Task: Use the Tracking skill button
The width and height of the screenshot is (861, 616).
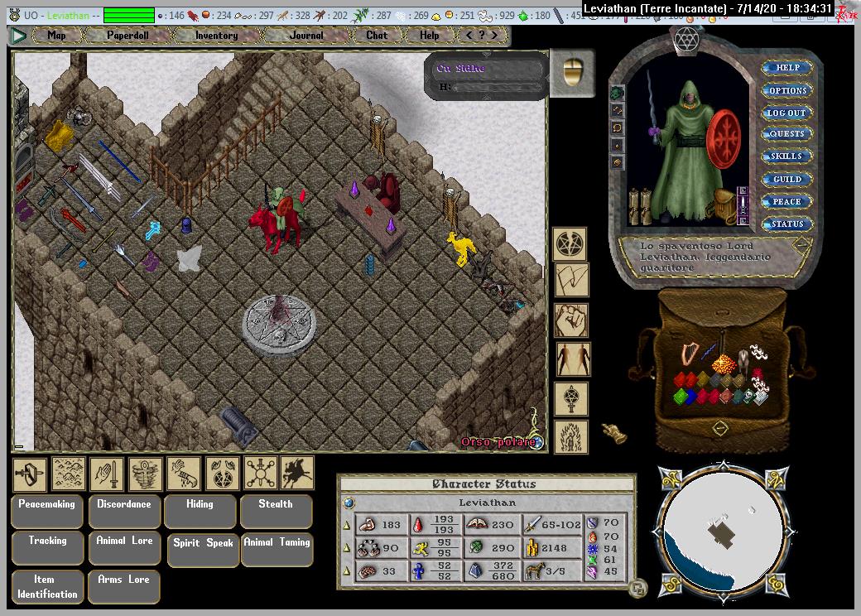Action: [x=48, y=547]
